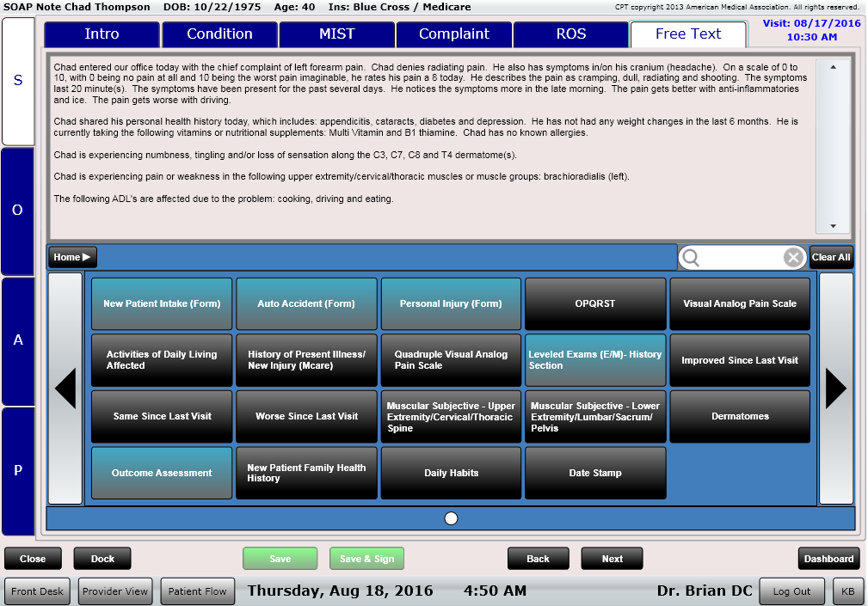Choose the OPQRST macro button
868x606 pixels.
point(595,303)
